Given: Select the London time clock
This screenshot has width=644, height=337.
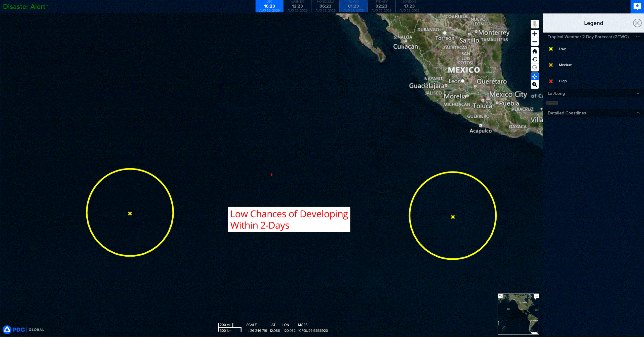Looking at the screenshot, I should 409,6.
